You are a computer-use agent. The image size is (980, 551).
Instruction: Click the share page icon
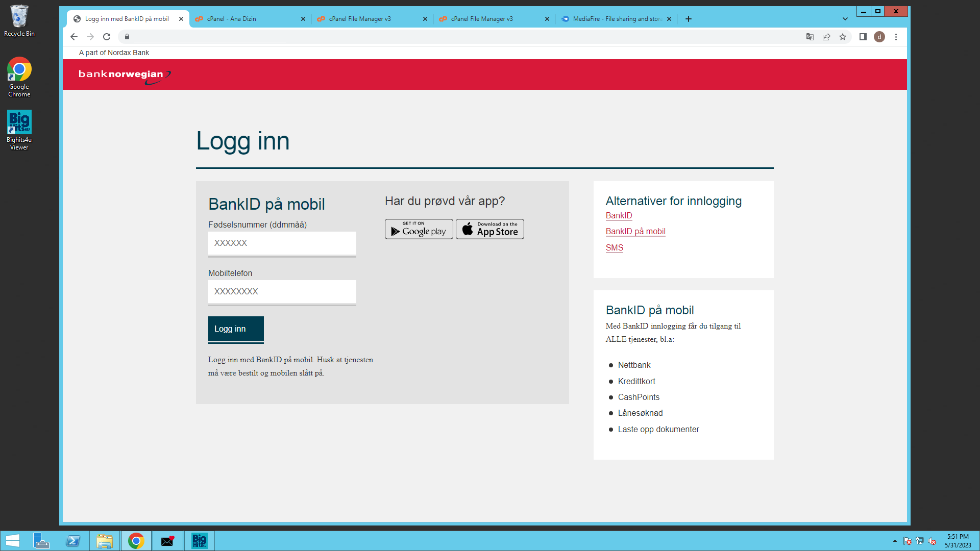tap(826, 37)
